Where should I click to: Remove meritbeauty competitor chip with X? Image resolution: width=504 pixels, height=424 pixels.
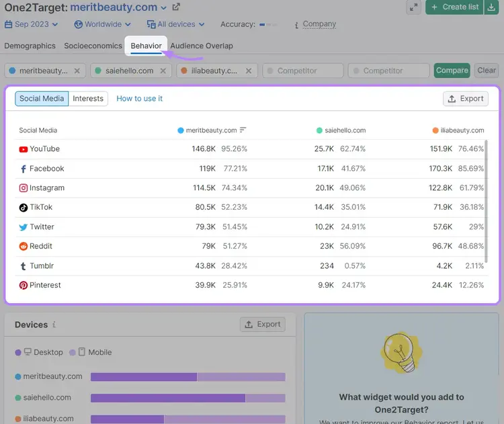(77, 71)
